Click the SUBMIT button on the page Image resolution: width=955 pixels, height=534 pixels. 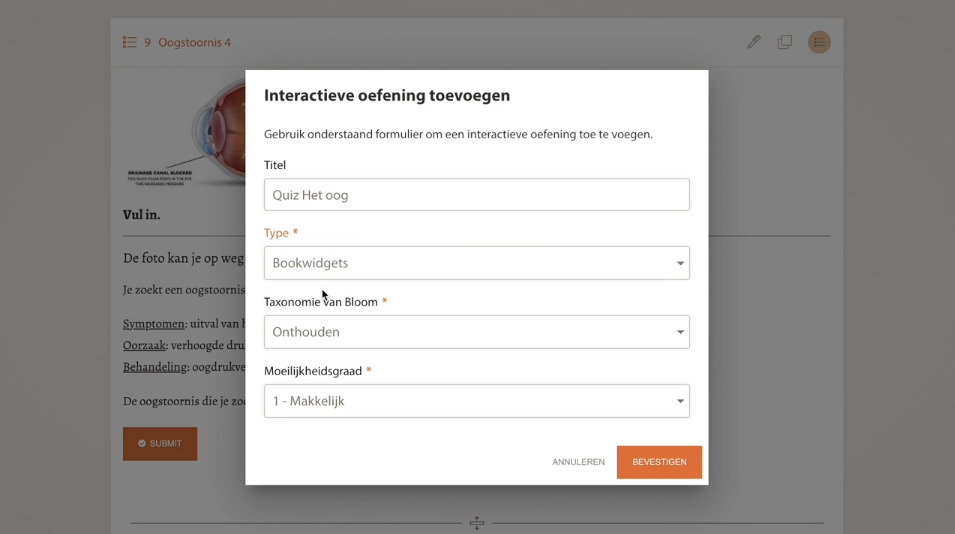click(160, 443)
